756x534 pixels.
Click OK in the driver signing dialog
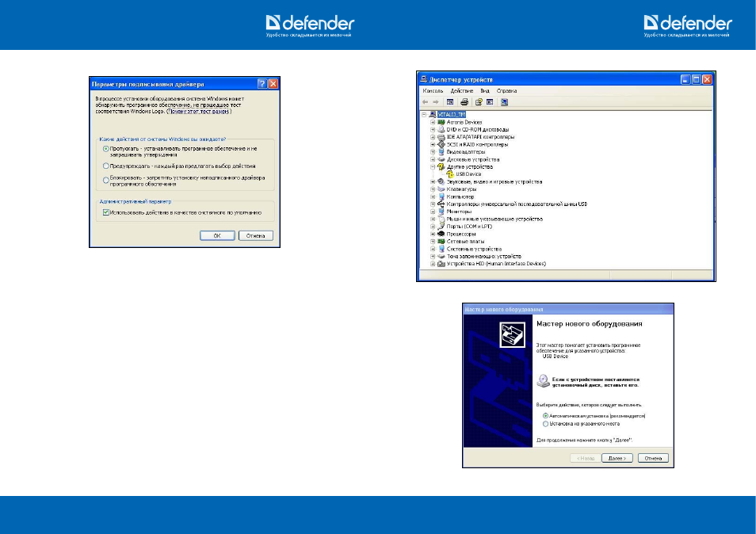tap(217, 235)
